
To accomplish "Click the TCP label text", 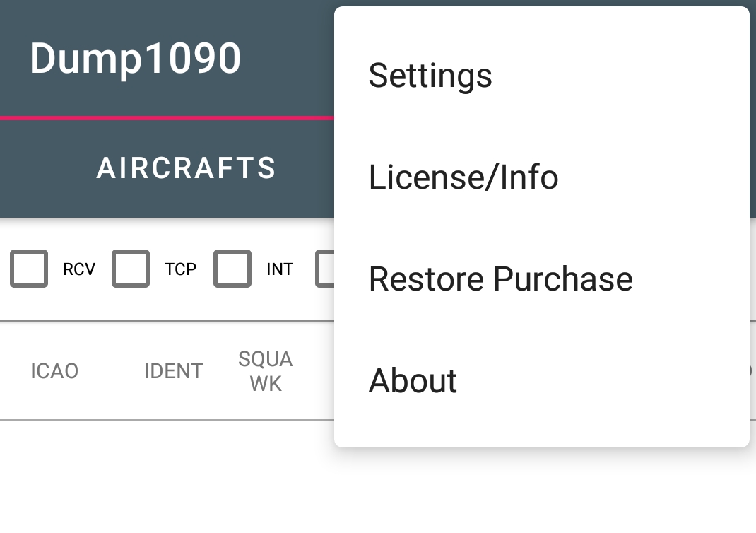I will pos(181,269).
